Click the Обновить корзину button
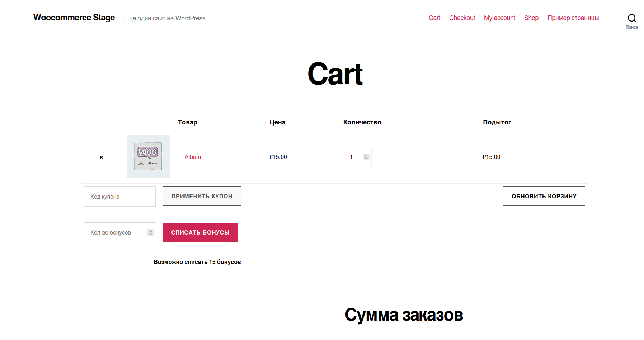The height and width of the screenshot is (340, 644). (544, 196)
